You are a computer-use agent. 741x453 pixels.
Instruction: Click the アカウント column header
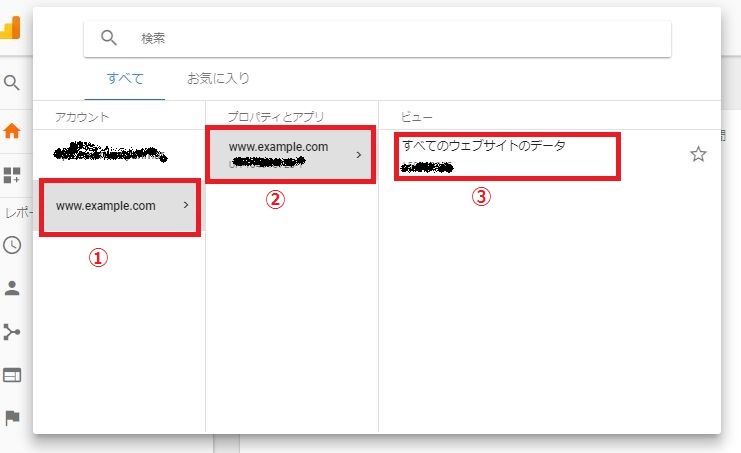tap(82, 117)
